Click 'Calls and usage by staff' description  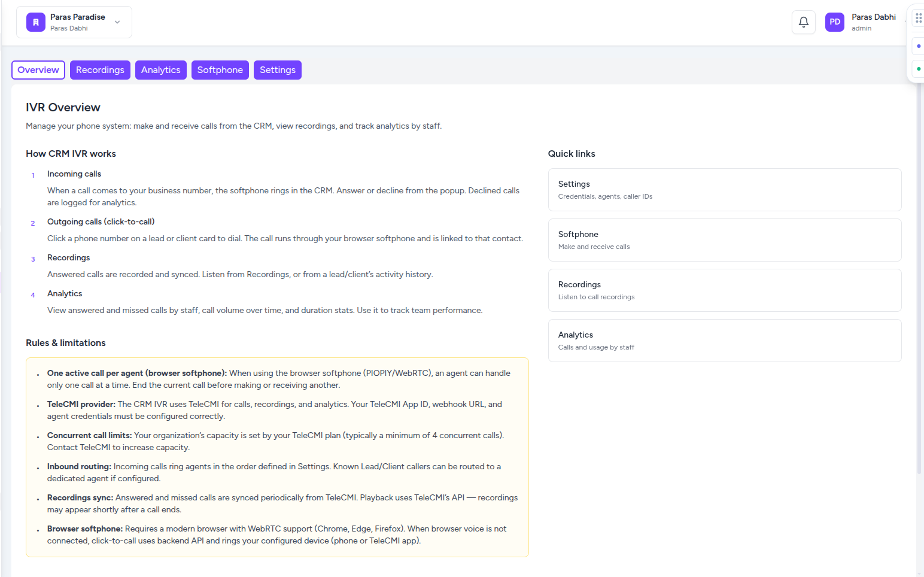(x=596, y=348)
